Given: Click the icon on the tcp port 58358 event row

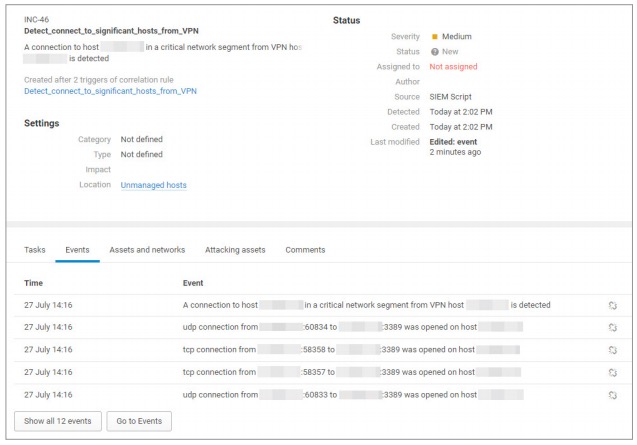Looking at the screenshot, I should pyautogui.click(x=611, y=350).
